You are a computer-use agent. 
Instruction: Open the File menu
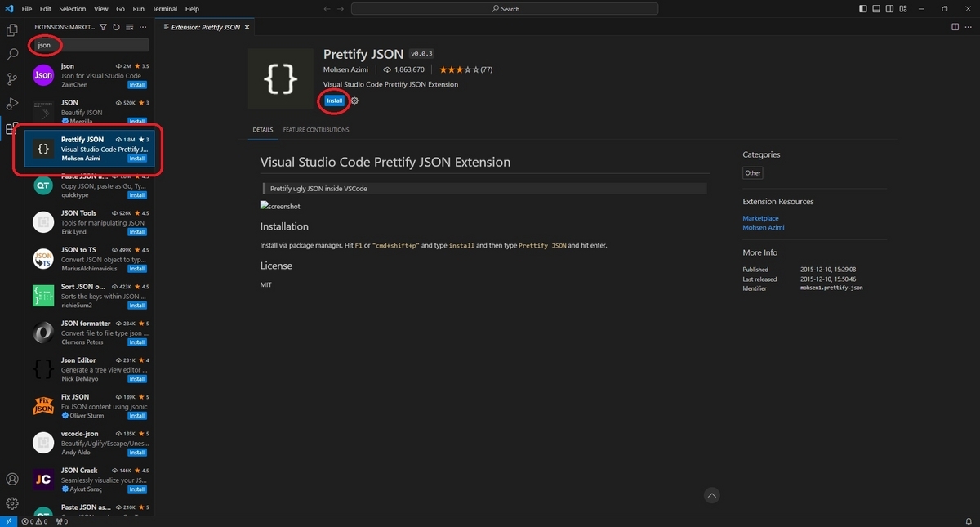coord(27,9)
